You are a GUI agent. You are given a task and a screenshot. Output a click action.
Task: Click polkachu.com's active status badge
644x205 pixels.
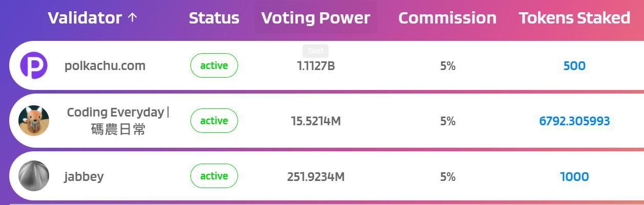(x=214, y=65)
